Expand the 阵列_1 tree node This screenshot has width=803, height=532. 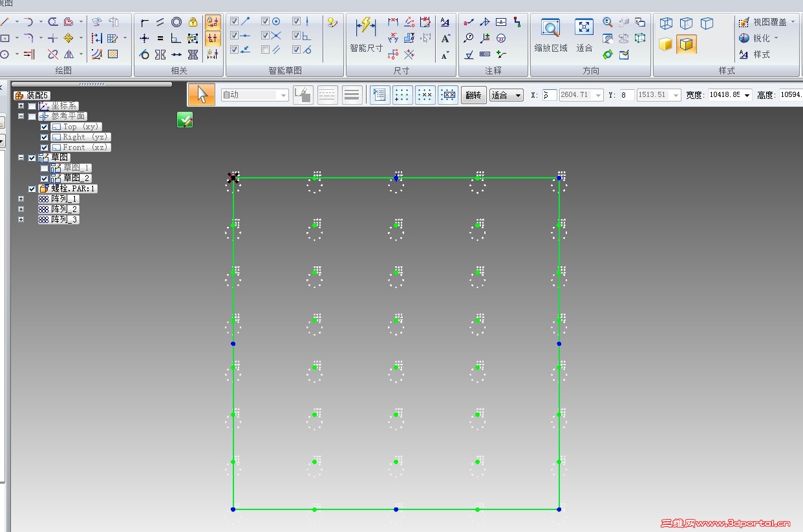click(21, 199)
